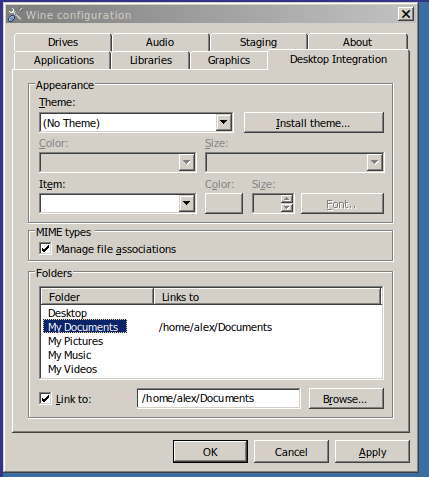Click the Link to path input field
The height and width of the screenshot is (477, 429).
tap(218, 398)
